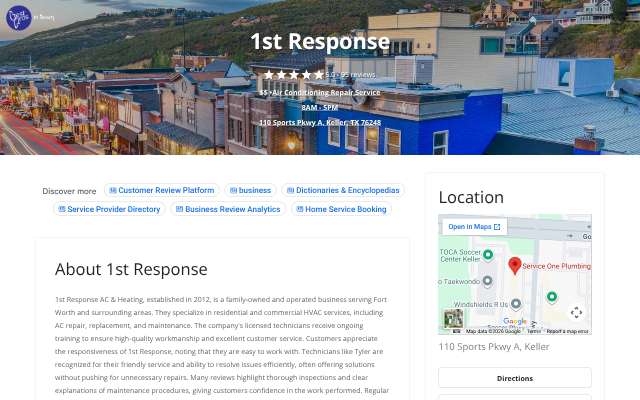Image resolution: width=640 pixels, height=400 pixels.
Task: Click the red map location pin
Action: pyautogui.click(x=515, y=265)
